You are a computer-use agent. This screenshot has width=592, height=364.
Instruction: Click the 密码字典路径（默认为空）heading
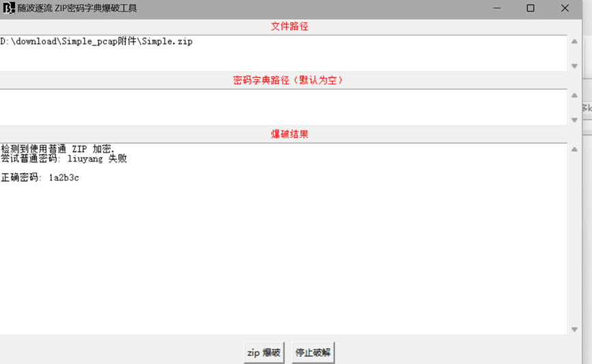click(x=288, y=80)
